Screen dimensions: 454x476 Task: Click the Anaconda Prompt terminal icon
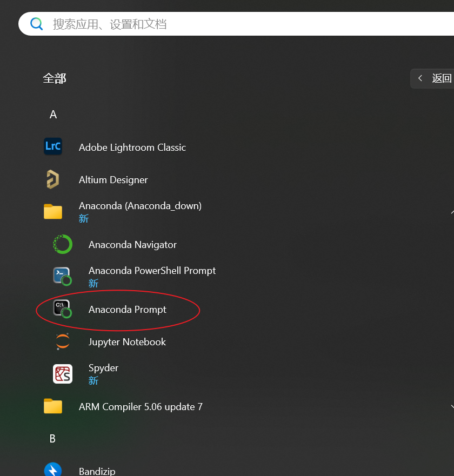pos(63,309)
